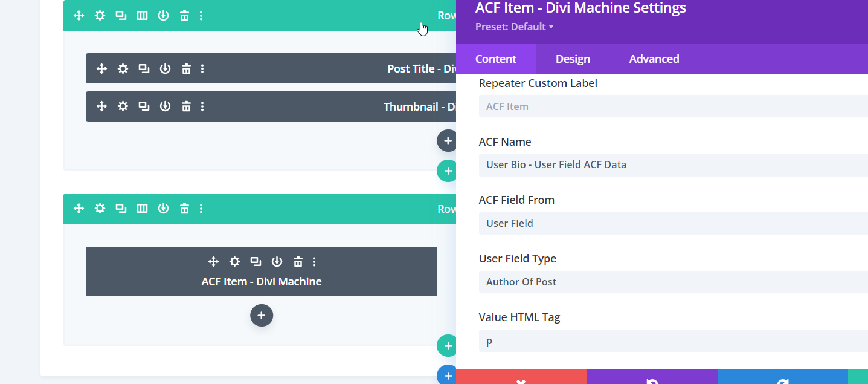The width and height of the screenshot is (868, 384).
Task: Click move icon on the Post Title module
Action: coord(101,69)
